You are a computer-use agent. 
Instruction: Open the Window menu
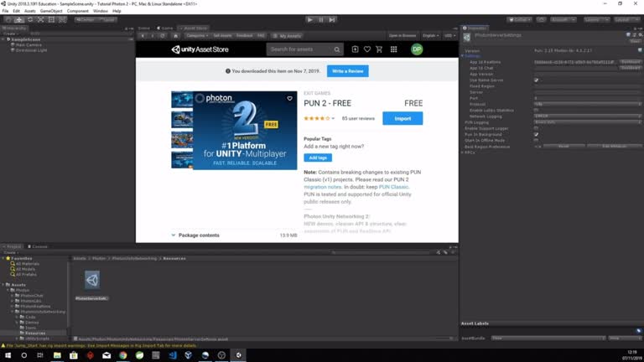(x=101, y=11)
